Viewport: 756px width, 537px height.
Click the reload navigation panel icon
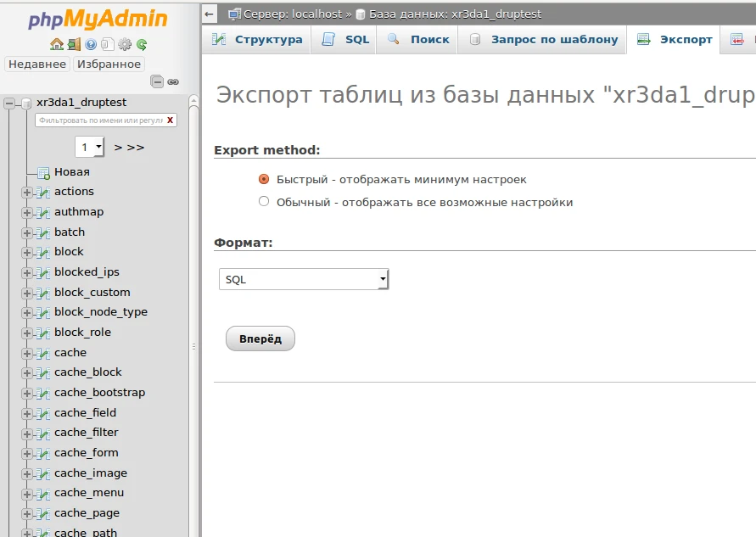pyautogui.click(x=142, y=42)
